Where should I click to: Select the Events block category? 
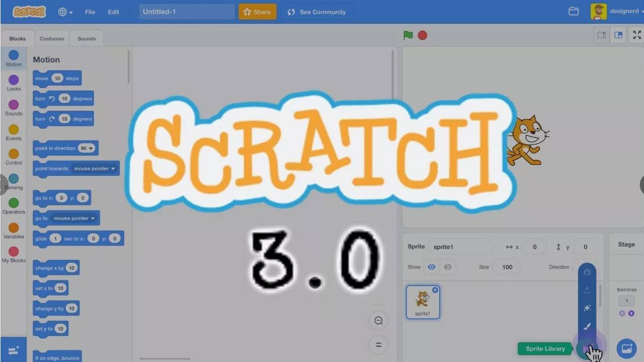(x=14, y=133)
